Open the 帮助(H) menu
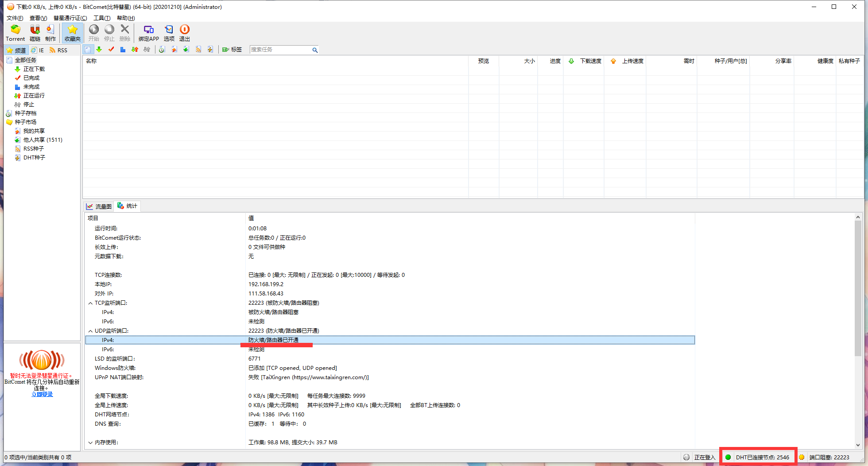Image resolution: width=868 pixels, height=466 pixels. [126, 18]
